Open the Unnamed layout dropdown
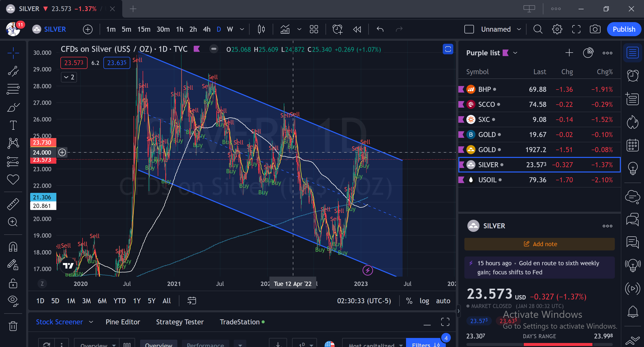The height and width of the screenshot is (347, 644). click(x=519, y=29)
